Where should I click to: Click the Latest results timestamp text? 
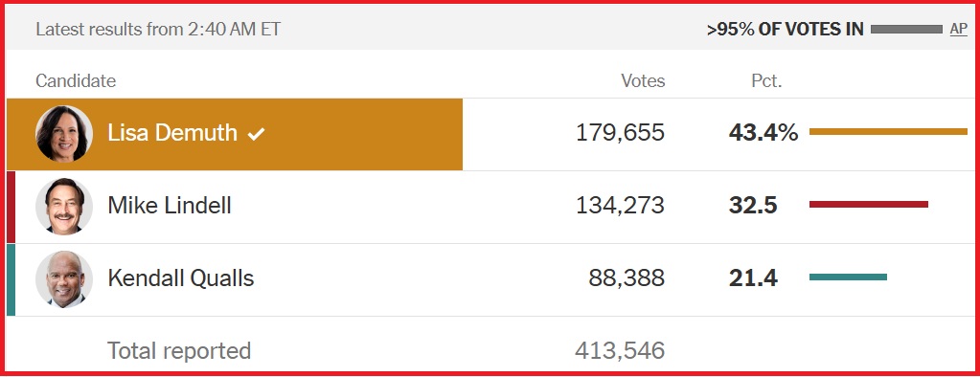tap(158, 29)
